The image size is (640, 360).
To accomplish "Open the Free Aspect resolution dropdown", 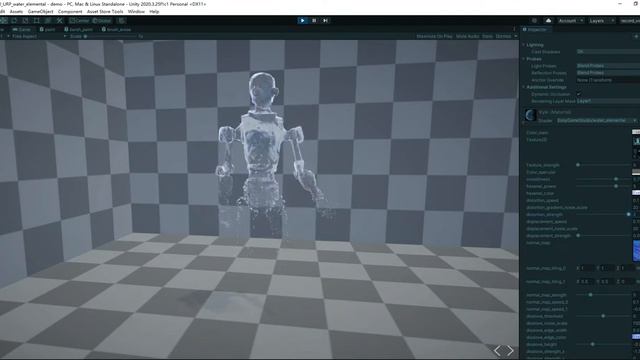I will (37, 36).
